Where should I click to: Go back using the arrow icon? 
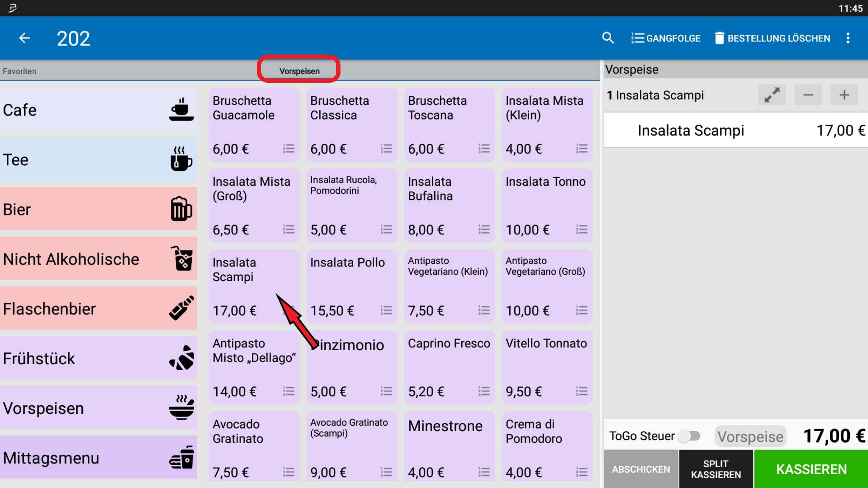pos(24,38)
